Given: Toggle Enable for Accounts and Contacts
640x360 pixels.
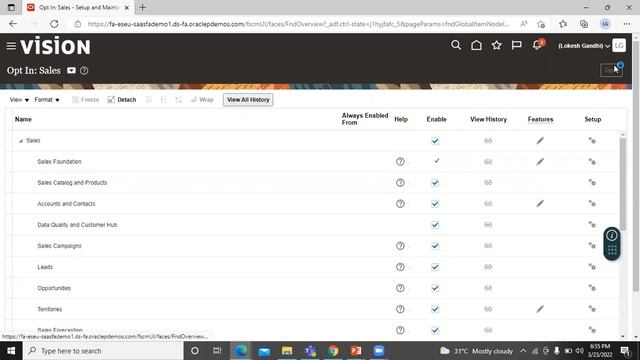Looking at the screenshot, I should point(435,204).
